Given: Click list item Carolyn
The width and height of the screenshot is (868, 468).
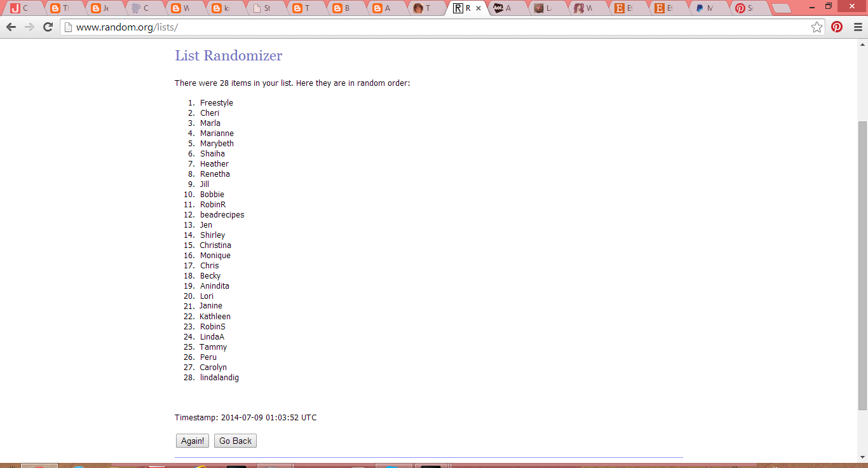Looking at the screenshot, I should pos(213,368).
